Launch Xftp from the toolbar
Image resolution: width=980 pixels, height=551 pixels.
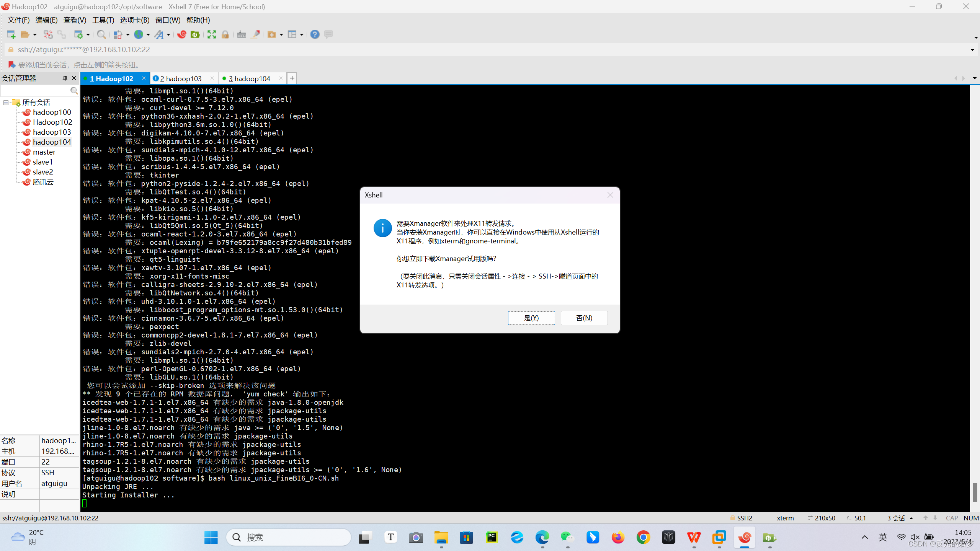195,34
